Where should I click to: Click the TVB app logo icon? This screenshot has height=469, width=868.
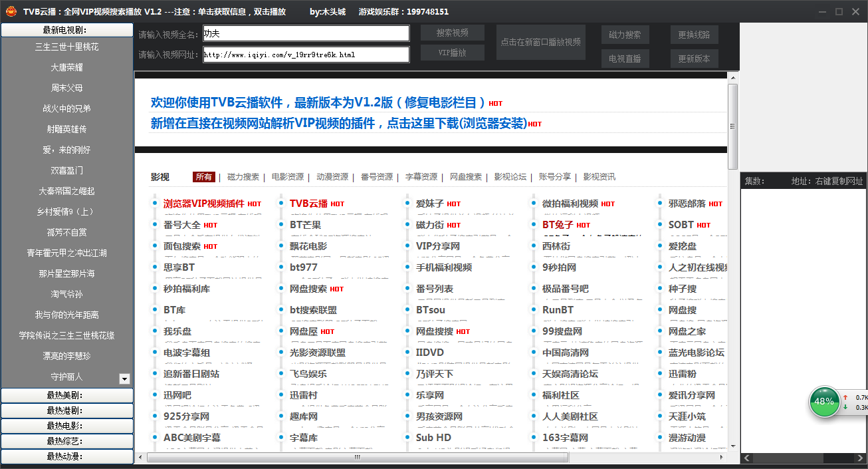click(11, 11)
